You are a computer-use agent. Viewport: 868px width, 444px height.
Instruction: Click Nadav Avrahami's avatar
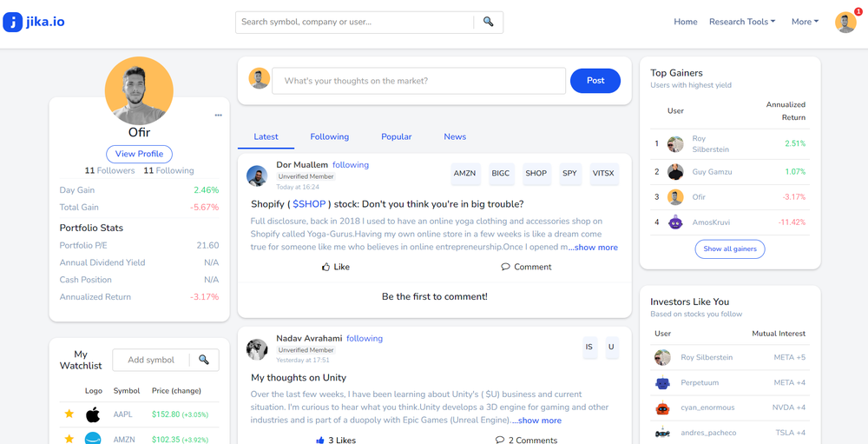pos(257,349)
